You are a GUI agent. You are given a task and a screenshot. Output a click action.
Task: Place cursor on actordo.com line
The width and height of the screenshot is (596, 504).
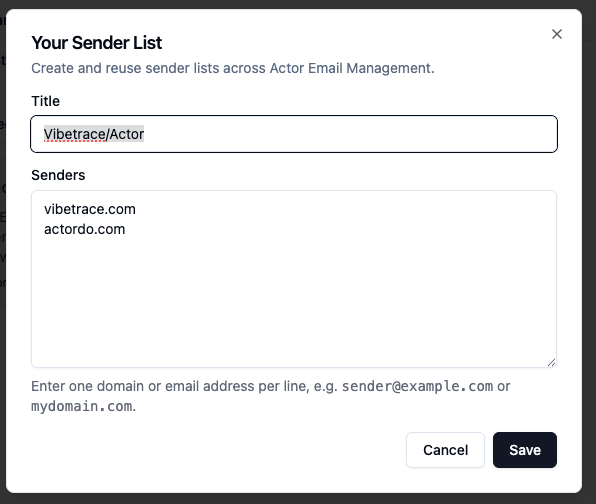(84, 230)
